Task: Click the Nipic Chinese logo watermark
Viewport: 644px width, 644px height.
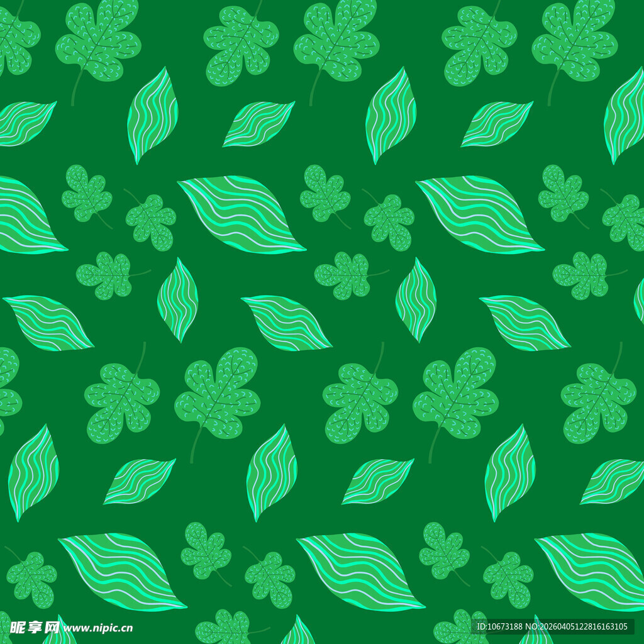Action: click(35, 627)
